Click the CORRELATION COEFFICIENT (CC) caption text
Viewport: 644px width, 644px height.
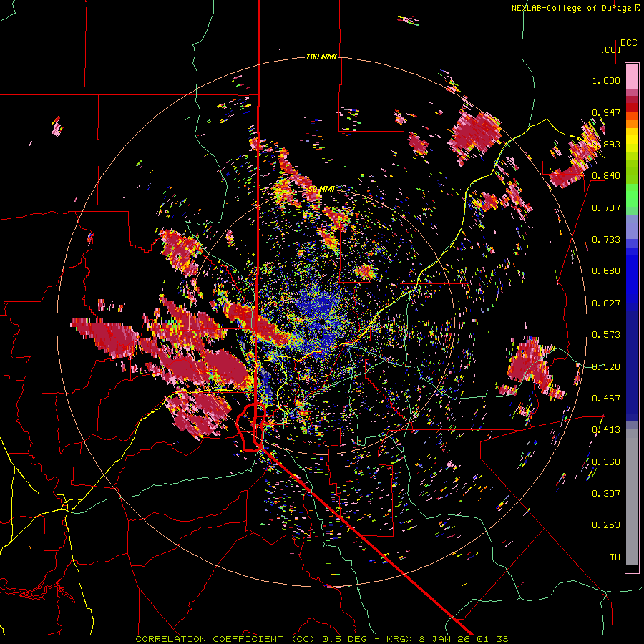point(225,639)
